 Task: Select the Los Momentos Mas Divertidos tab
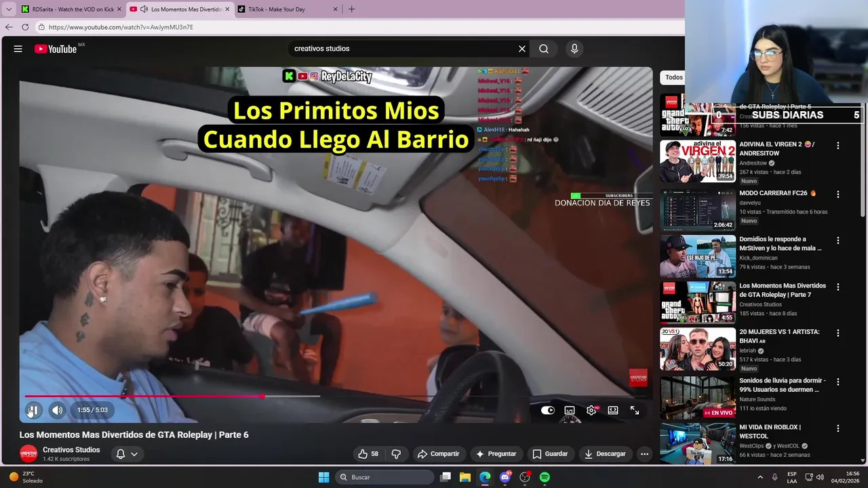click(x=179, y=9)
